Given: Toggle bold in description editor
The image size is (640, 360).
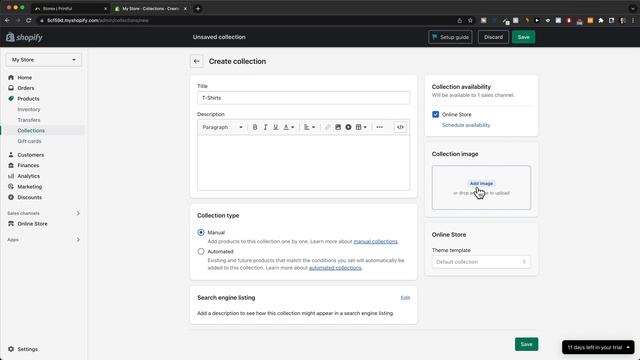Looking at the screenshot, I should [x=255, y=127].
